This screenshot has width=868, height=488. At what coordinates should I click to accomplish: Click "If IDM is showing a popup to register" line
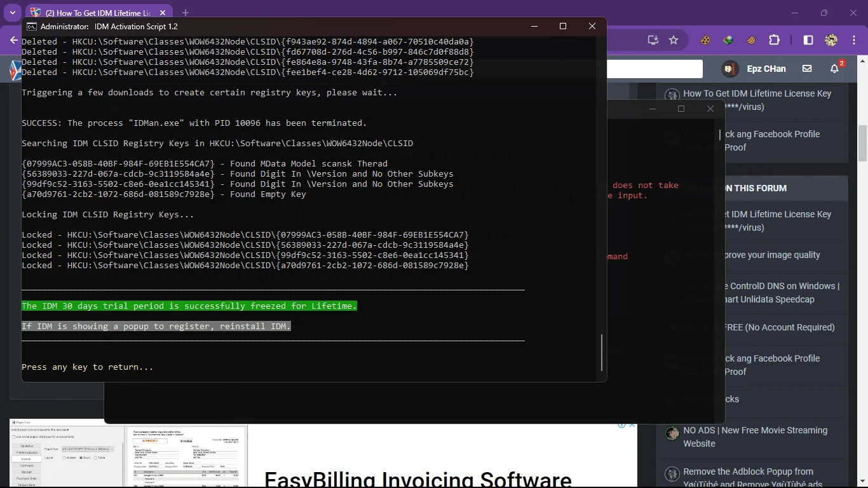pos(156,326)
